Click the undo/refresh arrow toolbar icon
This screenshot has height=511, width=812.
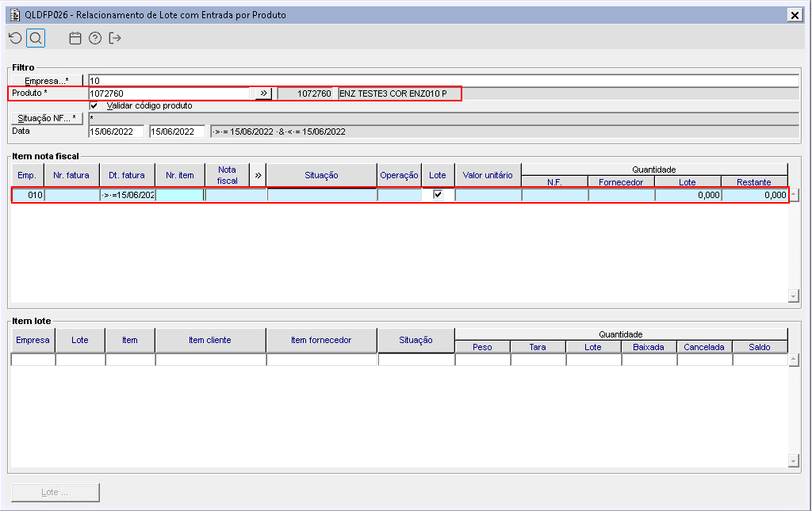[16, 38]
